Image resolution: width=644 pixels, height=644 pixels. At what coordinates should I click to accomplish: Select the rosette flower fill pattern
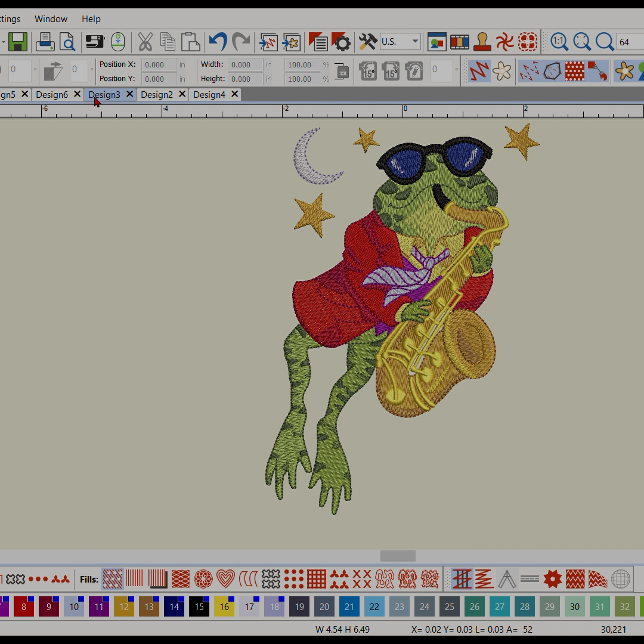click(x=203, y=579)
